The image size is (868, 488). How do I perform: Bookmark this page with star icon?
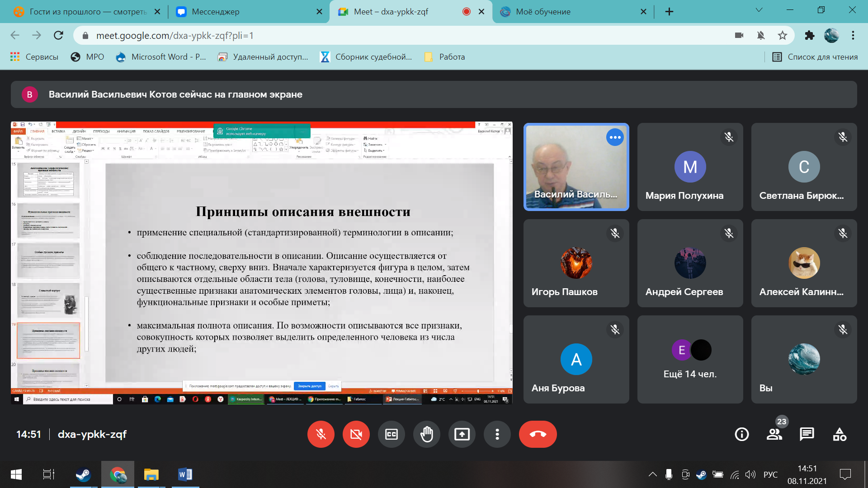pos(783,35)
